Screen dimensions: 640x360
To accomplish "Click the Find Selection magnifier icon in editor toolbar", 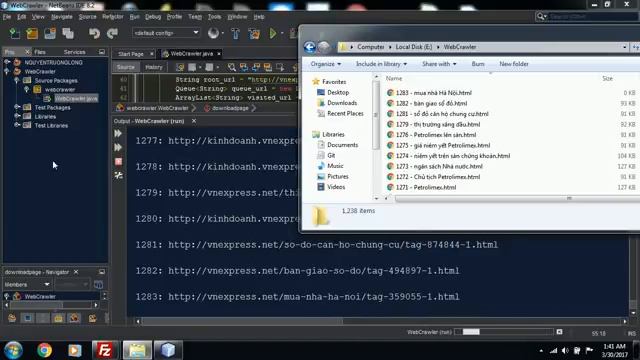I will [231, 67].
